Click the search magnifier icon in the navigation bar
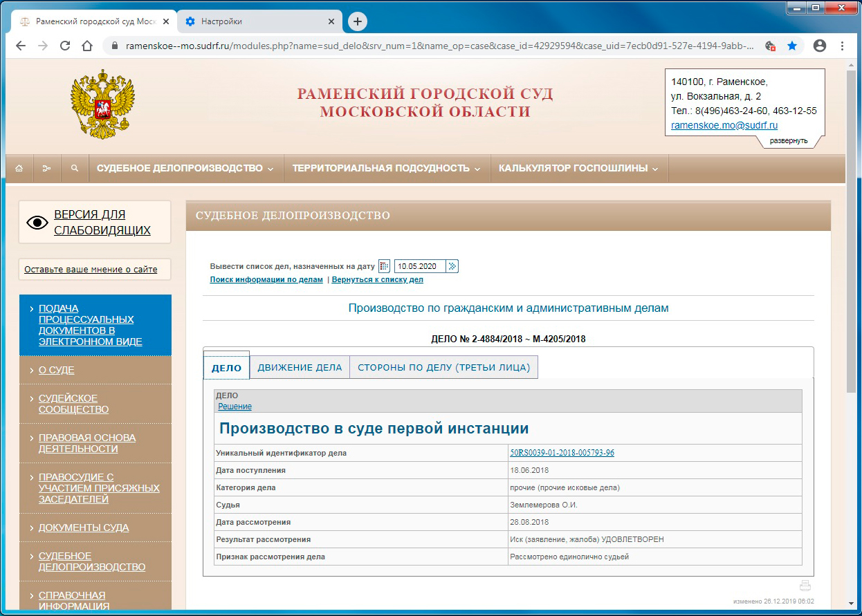 coord(75,168)
